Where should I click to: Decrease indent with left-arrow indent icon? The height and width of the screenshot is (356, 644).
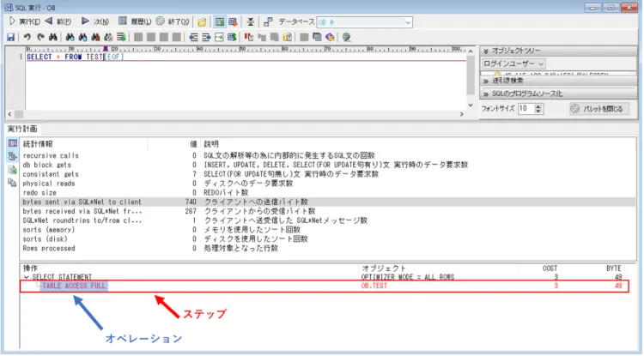pos(193,38)
